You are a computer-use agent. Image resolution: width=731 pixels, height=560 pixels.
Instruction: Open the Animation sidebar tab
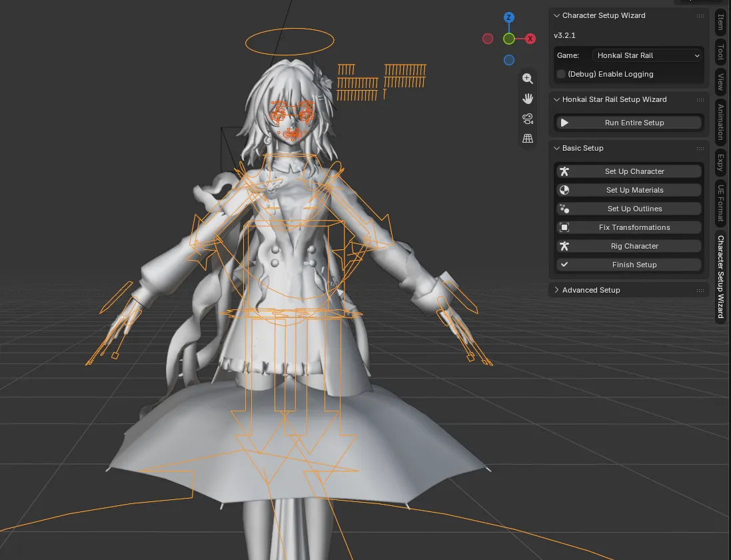721,122
